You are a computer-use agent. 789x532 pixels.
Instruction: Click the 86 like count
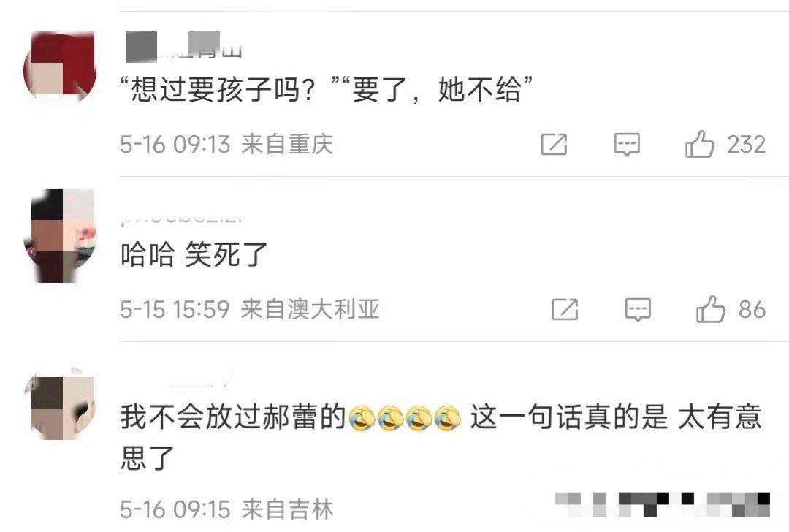click(752, 310)
